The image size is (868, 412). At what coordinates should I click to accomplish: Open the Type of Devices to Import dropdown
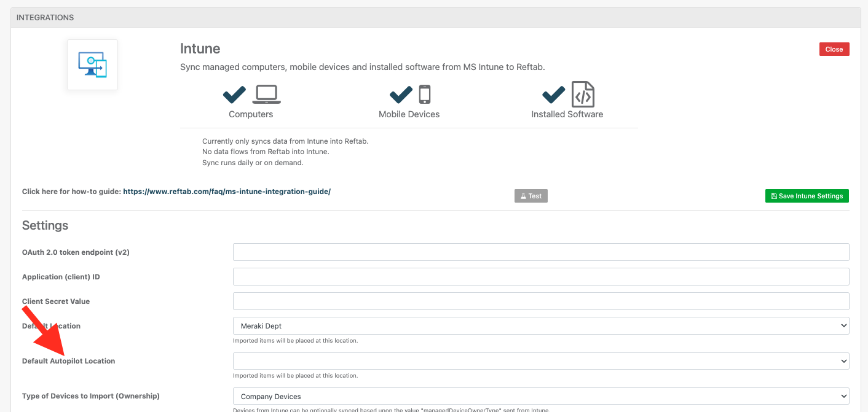(541, 396)
